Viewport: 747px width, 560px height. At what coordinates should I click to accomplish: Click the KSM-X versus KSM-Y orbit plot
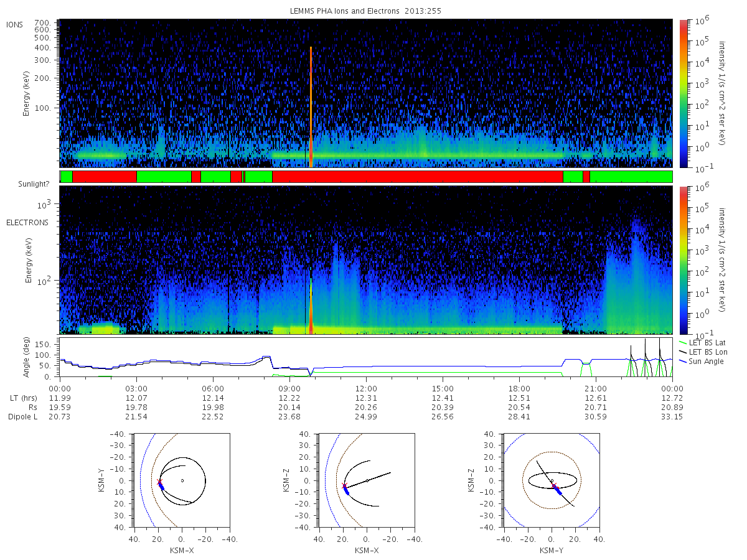pos(181,480)
